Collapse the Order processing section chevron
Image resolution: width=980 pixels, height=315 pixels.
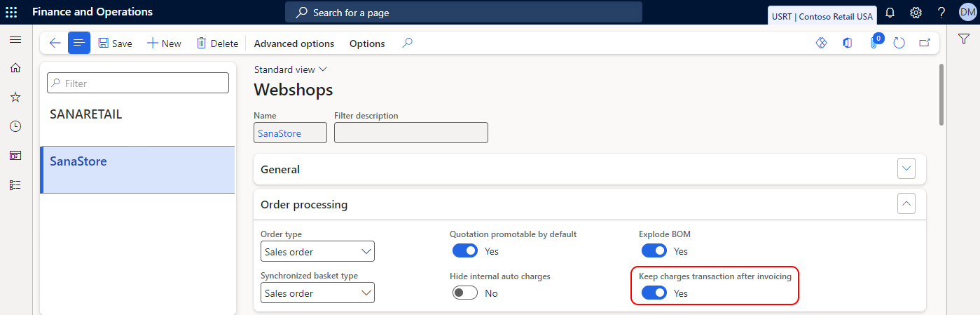click(907, 204)
